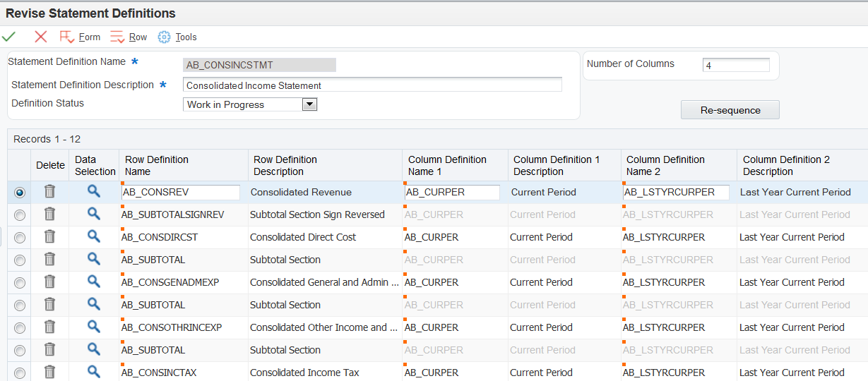Delete the AB_CONSREV row using trash icon
868x381 pixels.
tap(49, 192)
